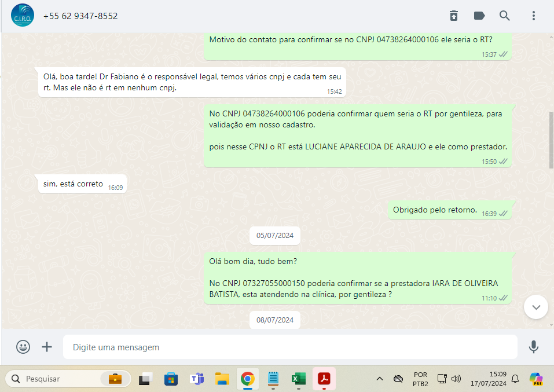The width and height of the screenshot is (554, 392).
Task: Show hidden system tray icons
Action: coord(379,379)
